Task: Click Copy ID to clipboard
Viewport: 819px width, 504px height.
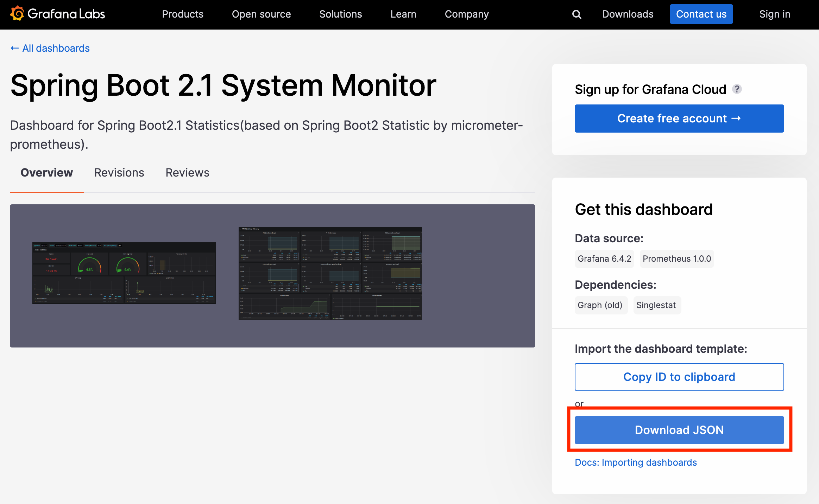Action: tap(679, 377)
